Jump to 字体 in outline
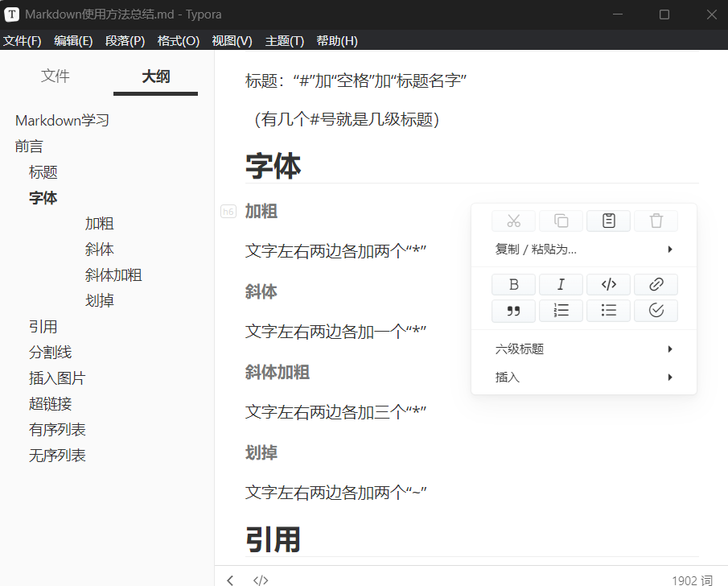 43,198
